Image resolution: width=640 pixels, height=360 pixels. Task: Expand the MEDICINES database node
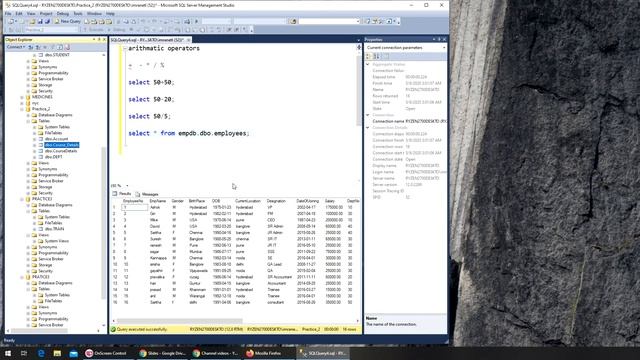pos(22,97)
